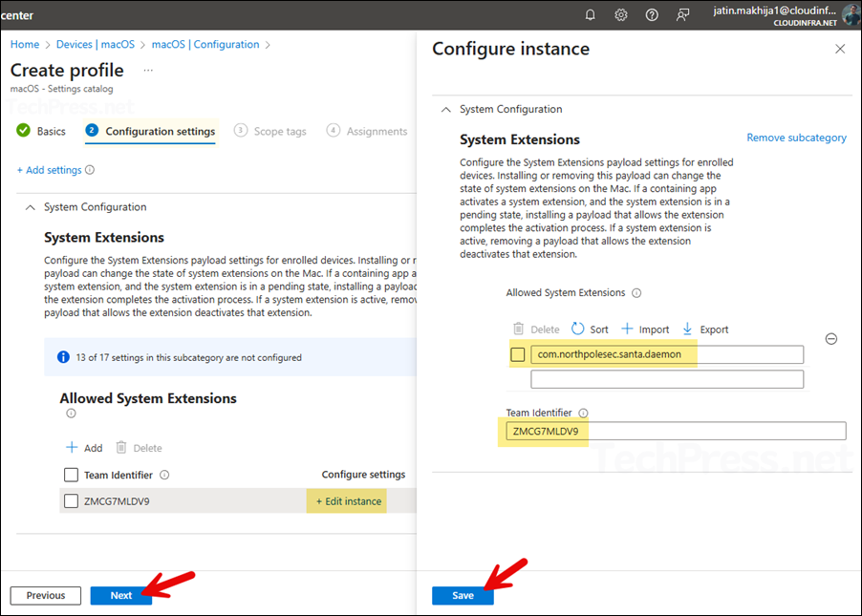Click the empty extension input field
862x616 pixels.
tap(667, 379)
